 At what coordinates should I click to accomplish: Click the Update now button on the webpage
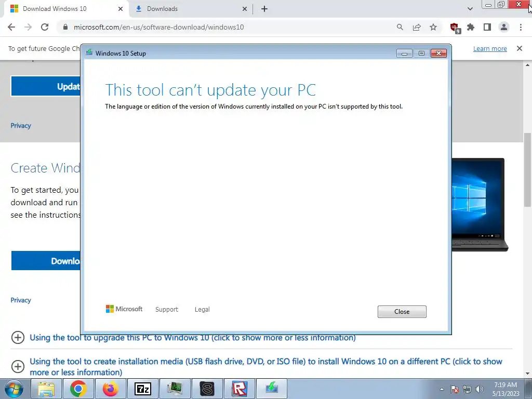click(x=46, y=86)
